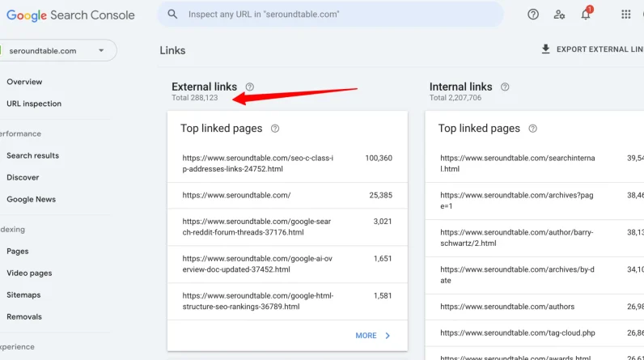Click help icon beside Internal links
The width and height of the screenshot is (644, 360).
pos(505,87)
